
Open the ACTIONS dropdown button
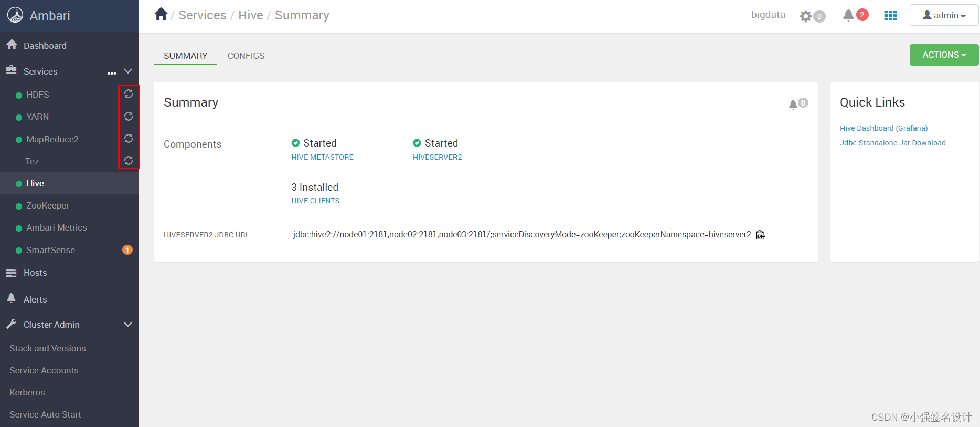[x=944, y=55]
